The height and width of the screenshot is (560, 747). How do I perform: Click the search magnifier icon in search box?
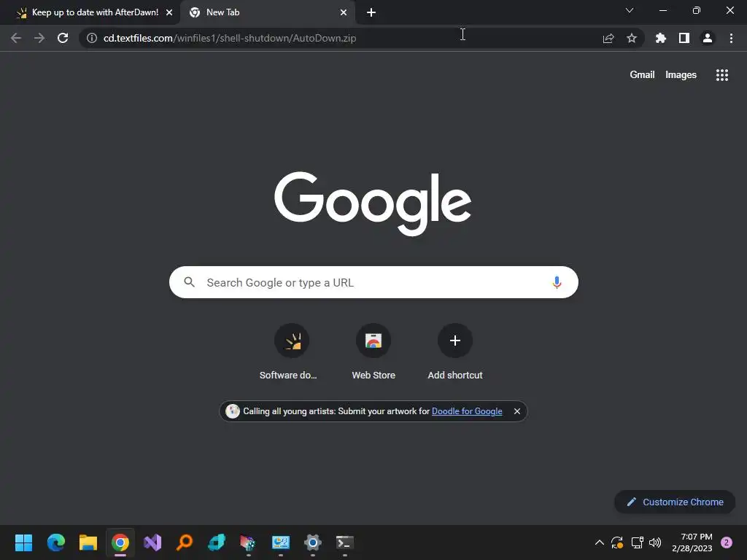pos(189,282)
